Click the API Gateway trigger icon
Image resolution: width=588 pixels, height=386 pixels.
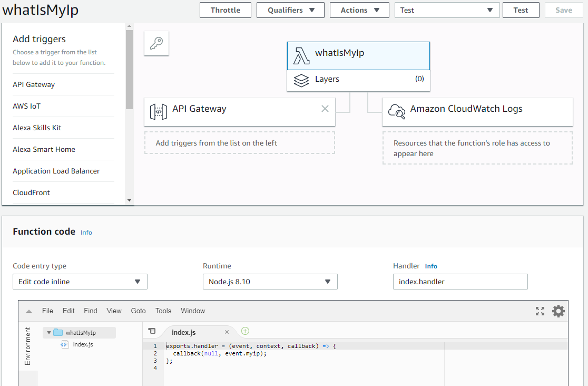158,111
